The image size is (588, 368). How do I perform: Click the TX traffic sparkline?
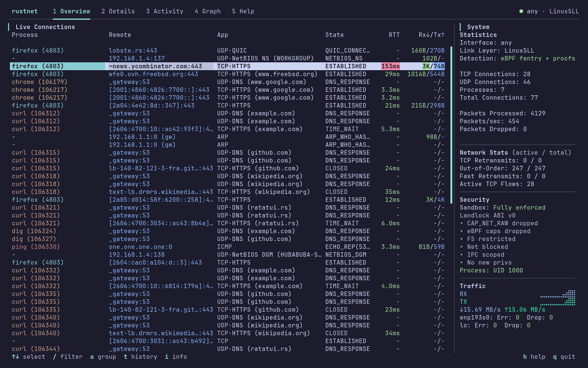[557, 302]
